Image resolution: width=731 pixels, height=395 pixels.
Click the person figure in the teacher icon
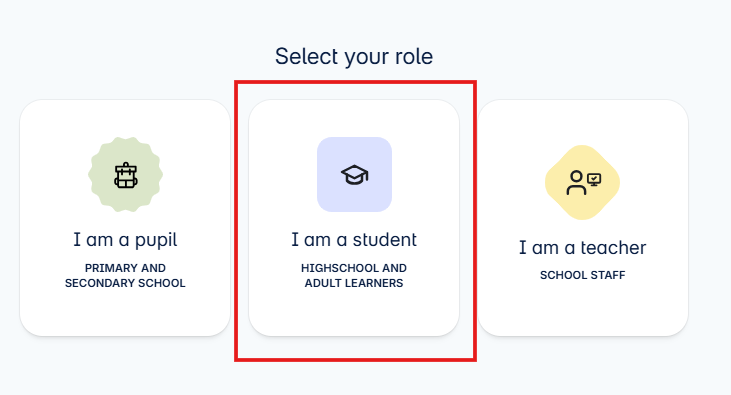tap(576, 183)
